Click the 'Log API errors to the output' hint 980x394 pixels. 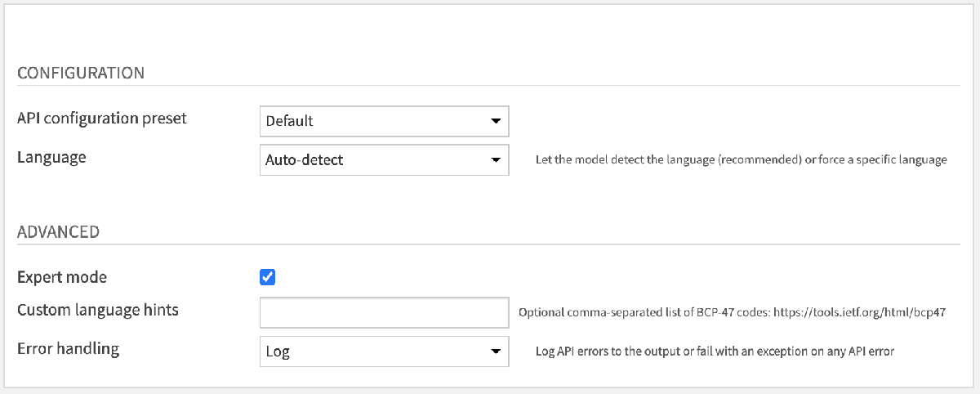pyautogui.click(x=715, y=351)
